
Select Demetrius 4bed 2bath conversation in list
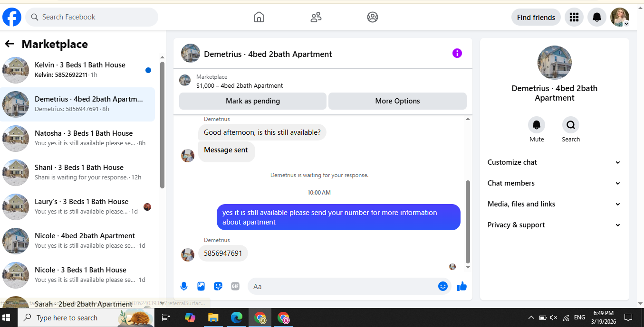tap(78, 104)
